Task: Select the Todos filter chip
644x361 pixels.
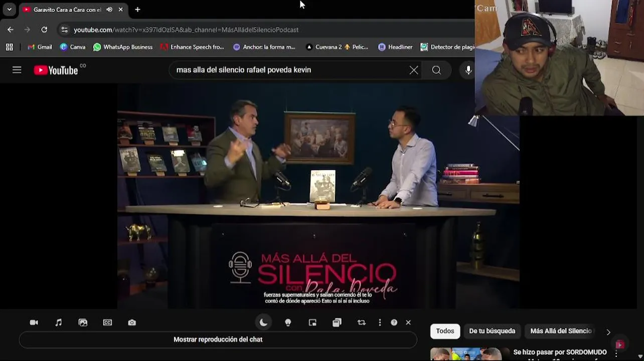Action: [x=445, y=331]
